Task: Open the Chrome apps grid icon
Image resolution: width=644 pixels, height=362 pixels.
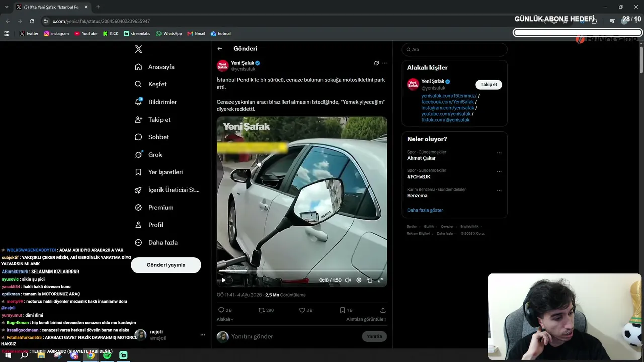Action: [7, 34]
